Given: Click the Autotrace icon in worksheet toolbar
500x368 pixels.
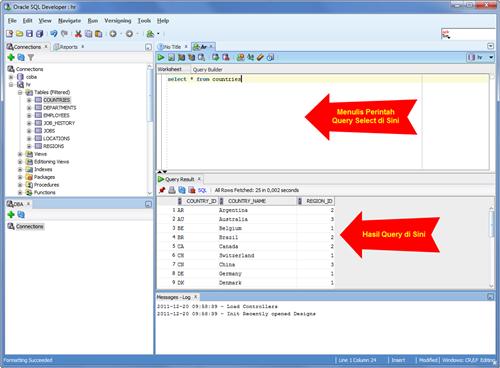Looking at the screenshot, I should (x=191, y=57).
